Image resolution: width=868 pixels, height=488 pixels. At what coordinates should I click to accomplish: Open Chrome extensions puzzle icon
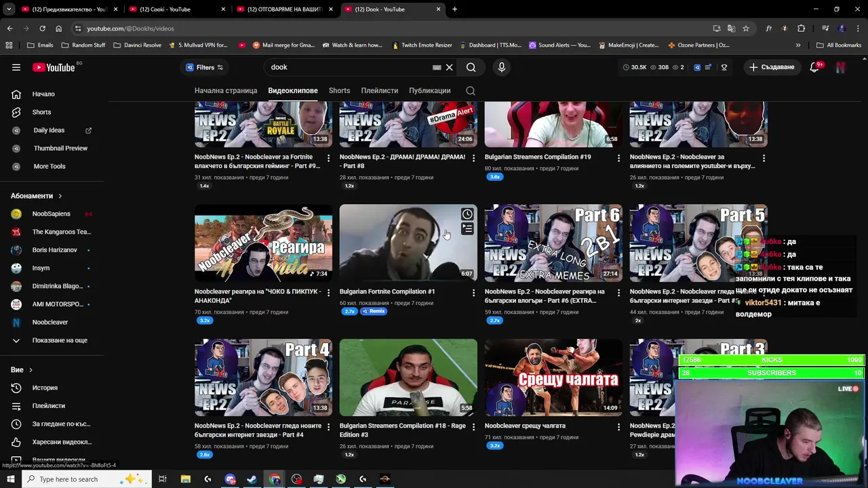[x=802, y=28]
